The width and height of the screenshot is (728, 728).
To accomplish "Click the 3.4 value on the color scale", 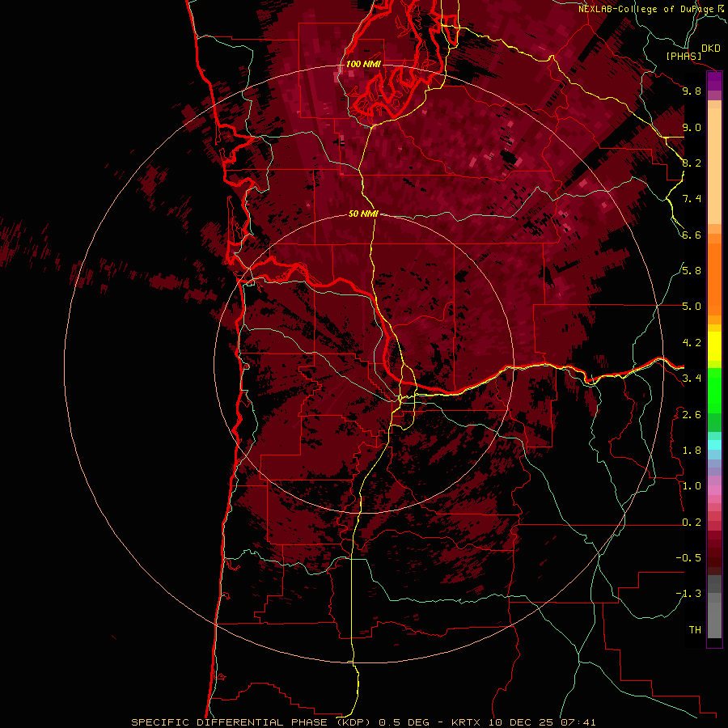I will (x=692, y=379).
